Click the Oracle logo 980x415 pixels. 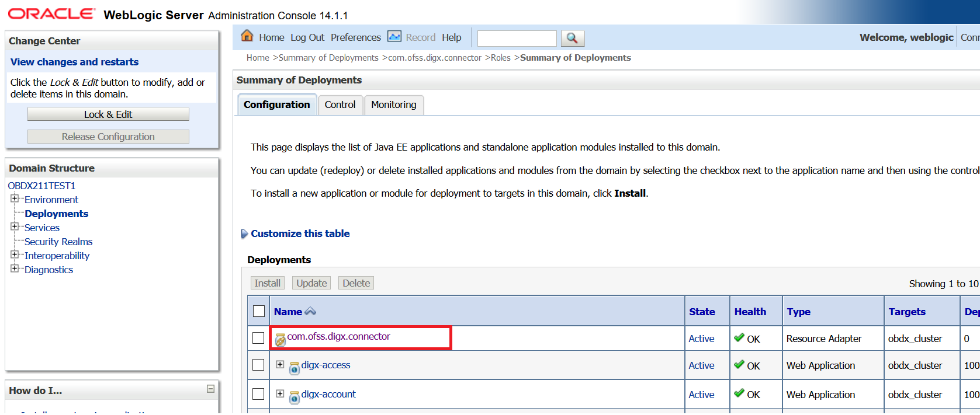[51, 14]
